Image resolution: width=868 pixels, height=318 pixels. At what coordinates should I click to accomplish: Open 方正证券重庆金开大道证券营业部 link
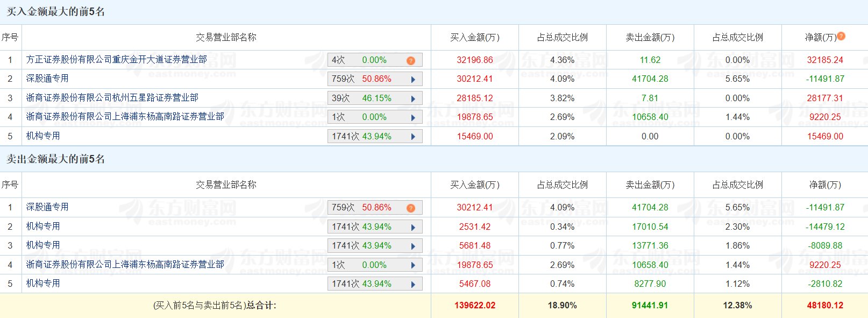tap(116, 60)
